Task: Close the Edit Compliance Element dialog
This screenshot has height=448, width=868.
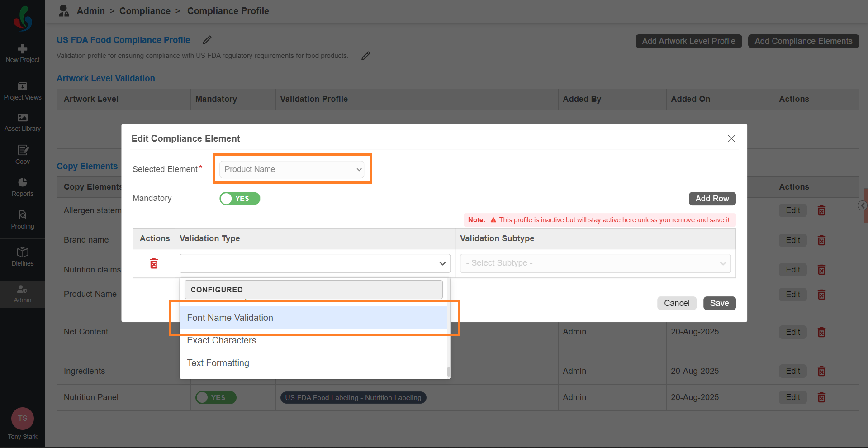Action: 731,138
